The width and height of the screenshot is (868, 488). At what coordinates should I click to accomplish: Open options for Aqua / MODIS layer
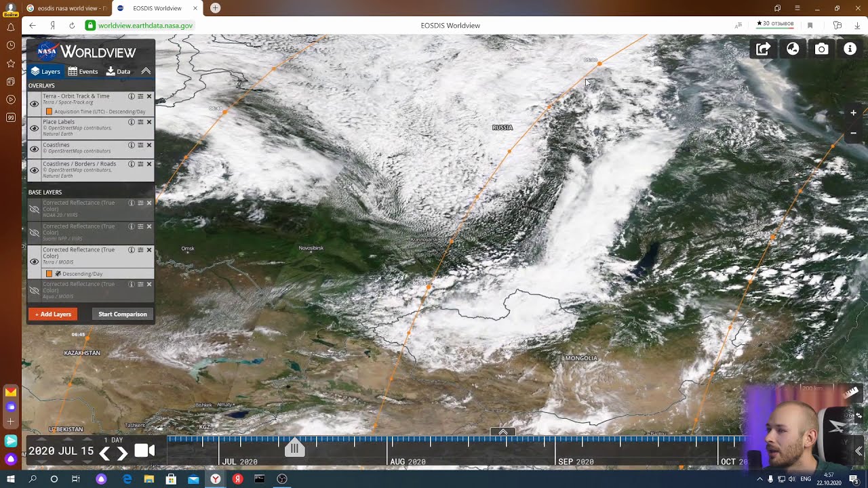140,284
